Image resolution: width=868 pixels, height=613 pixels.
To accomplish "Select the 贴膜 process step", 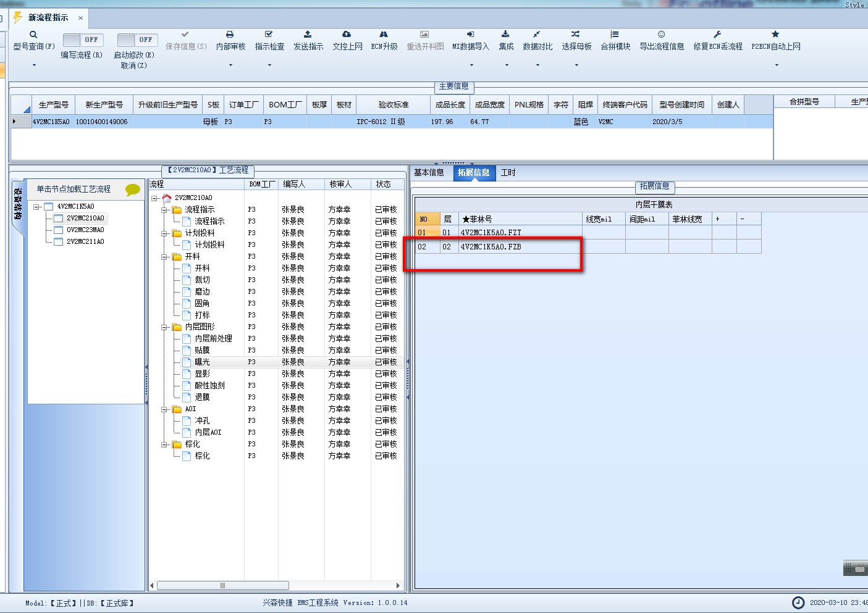I will [x=202, y=351].
